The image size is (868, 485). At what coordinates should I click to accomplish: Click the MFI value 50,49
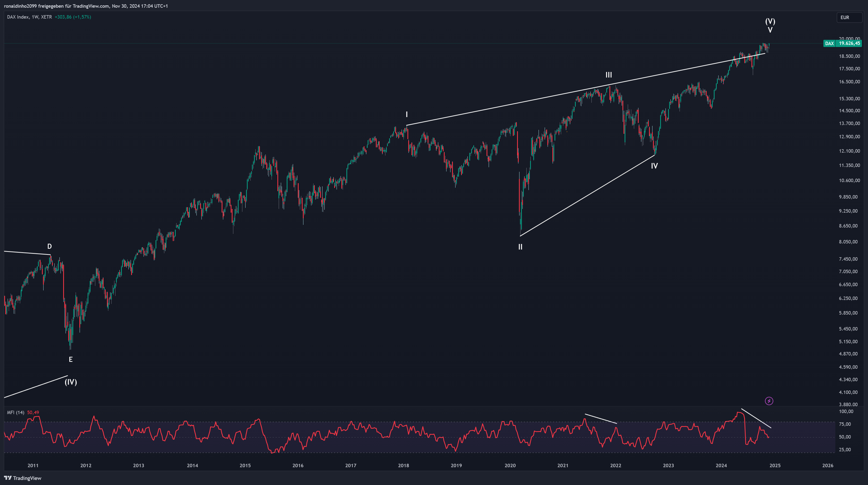(x=33, y=413)
